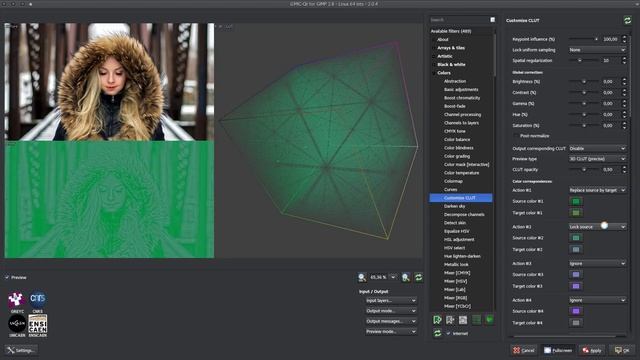Viewport: 640px width, 360px height.
Task: Open the Action #3 dropdown
Action: (597, 264)
